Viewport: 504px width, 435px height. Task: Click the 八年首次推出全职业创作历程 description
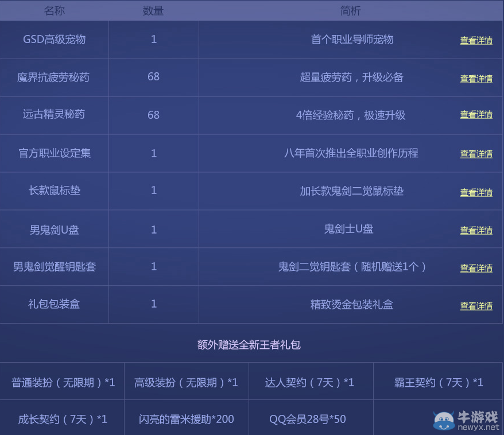[351, 153]
